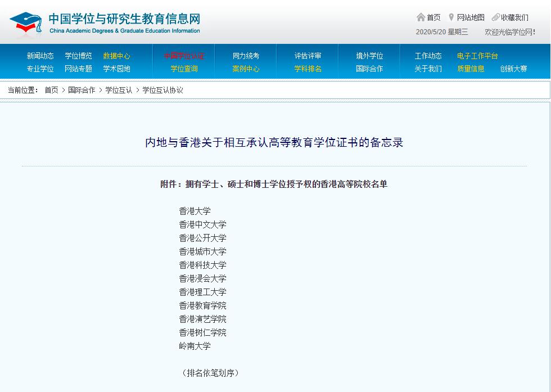551x392 pixels.
Task: Open 关于我们 navigation entry
Action: [428, 68]
